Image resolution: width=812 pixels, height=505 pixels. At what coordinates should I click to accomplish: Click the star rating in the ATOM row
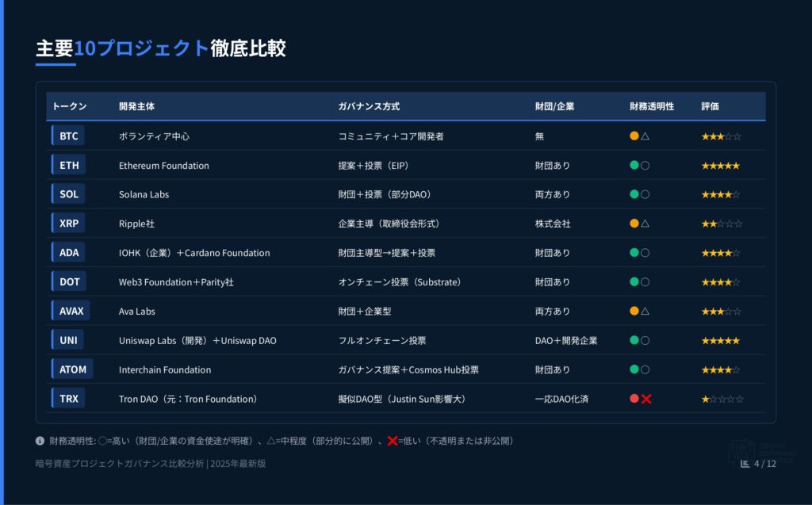point(721,369)
